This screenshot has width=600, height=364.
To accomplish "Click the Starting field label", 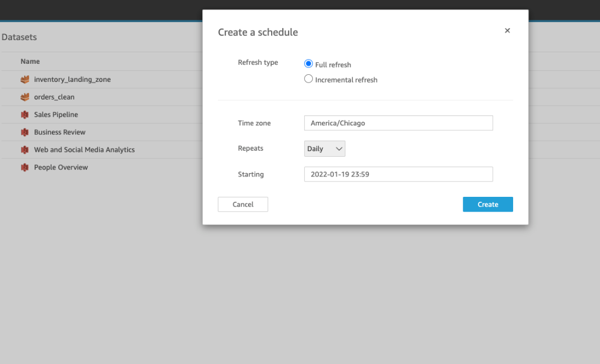I will point(251,174).
